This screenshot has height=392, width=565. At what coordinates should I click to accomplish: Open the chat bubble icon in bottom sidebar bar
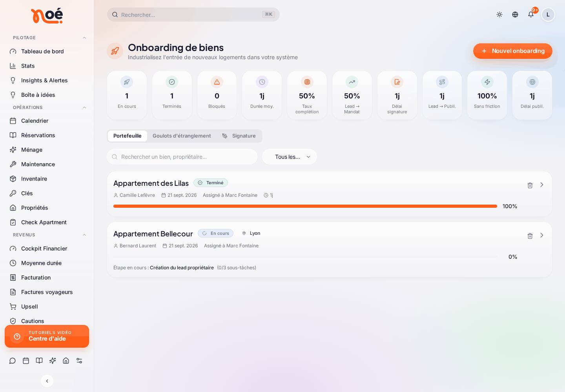pyautogui.click(x=13, y=361)
